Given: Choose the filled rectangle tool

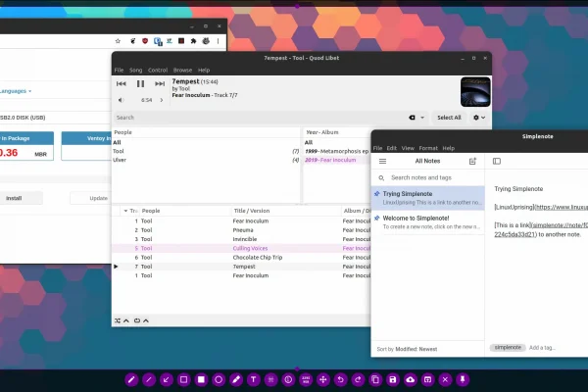Looking at the screenshot, I should click(x=201, y=379).
